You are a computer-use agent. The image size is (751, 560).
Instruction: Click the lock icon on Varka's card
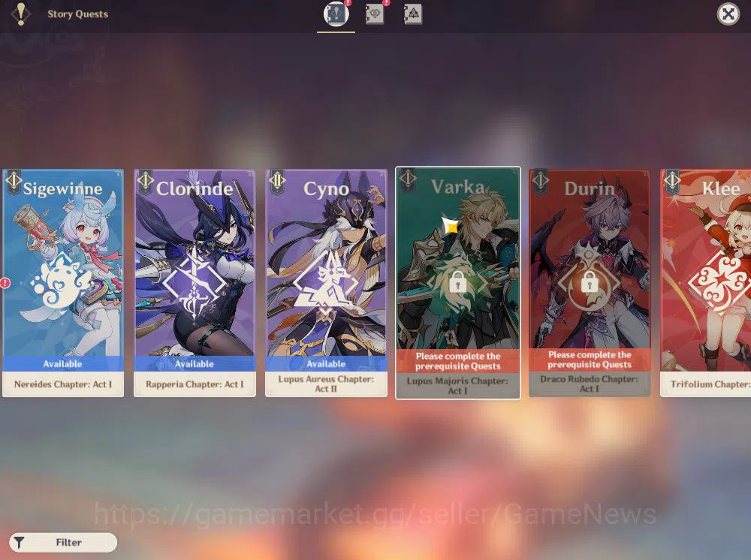(x=458, y=282)
